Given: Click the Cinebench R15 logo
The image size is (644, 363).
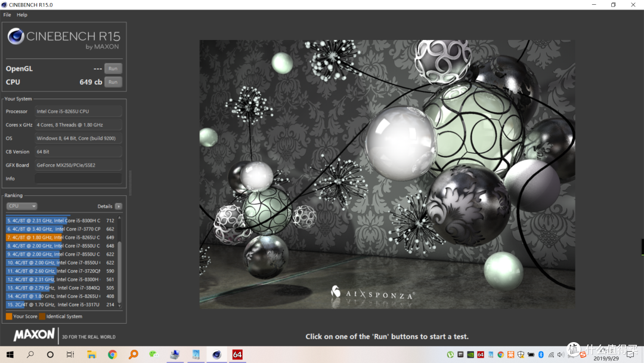Looking at the screenshot, I should click(64, 39).
